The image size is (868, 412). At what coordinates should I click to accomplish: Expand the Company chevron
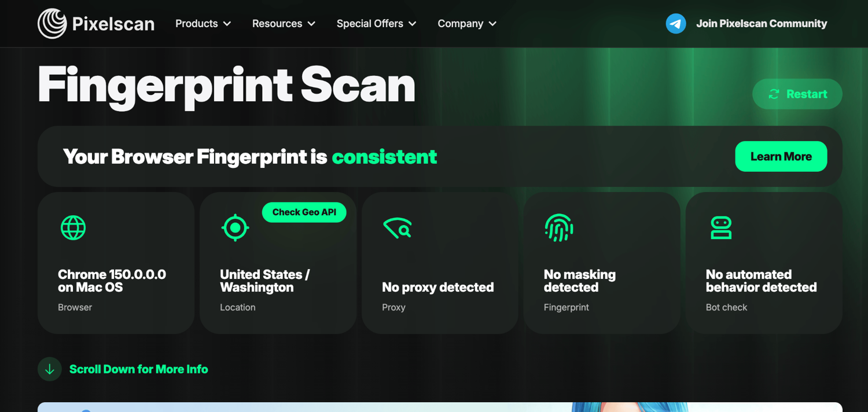tap(492, 24)
